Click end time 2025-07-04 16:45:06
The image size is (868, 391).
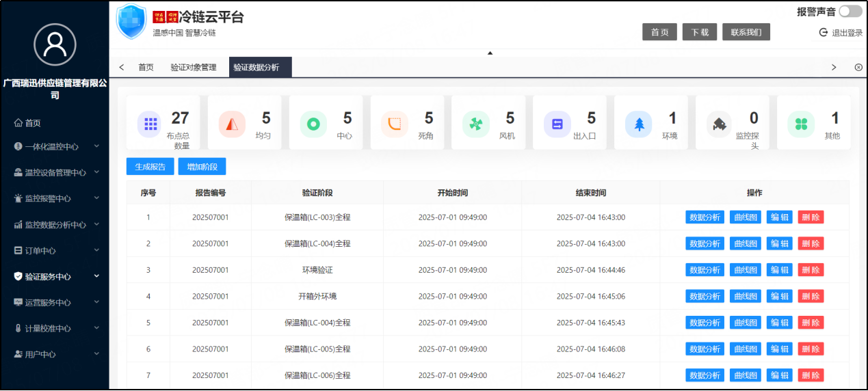tap(591, 296)
